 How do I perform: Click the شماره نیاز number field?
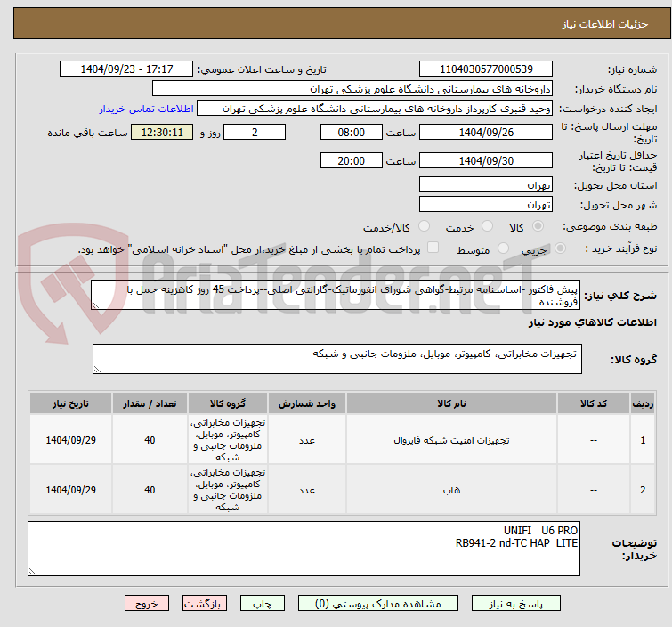tap(485, 69)
